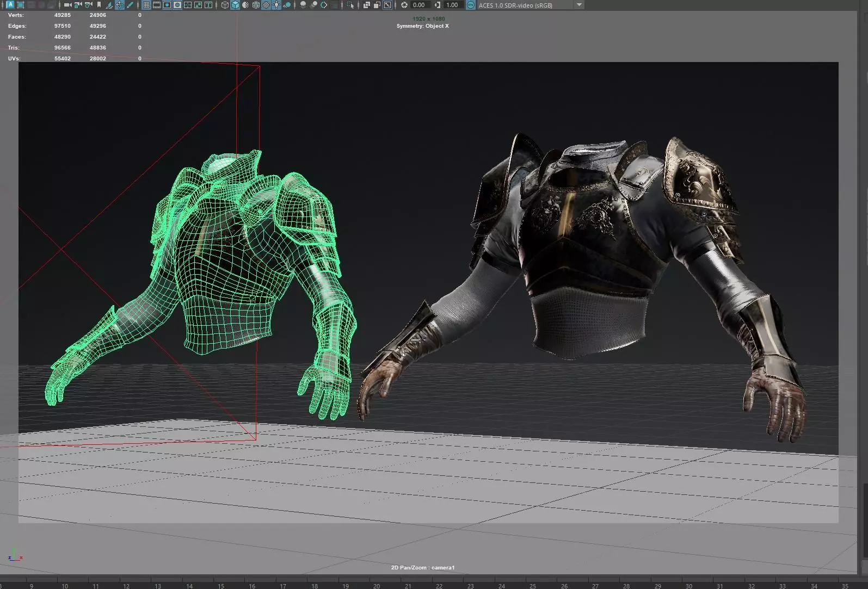This screenshot has height=589, width=868.
Task: Toggle the lock camera icon
Action: [78, 5]
